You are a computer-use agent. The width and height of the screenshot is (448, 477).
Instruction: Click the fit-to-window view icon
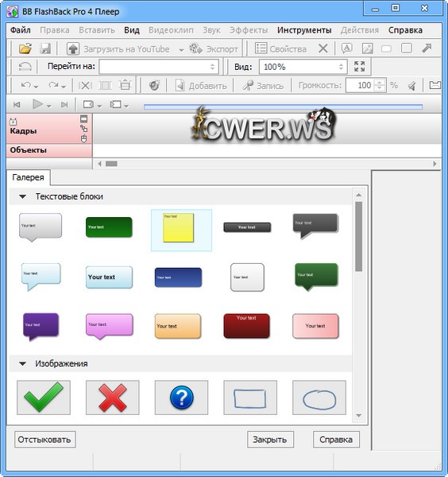(x=360, y=66)
